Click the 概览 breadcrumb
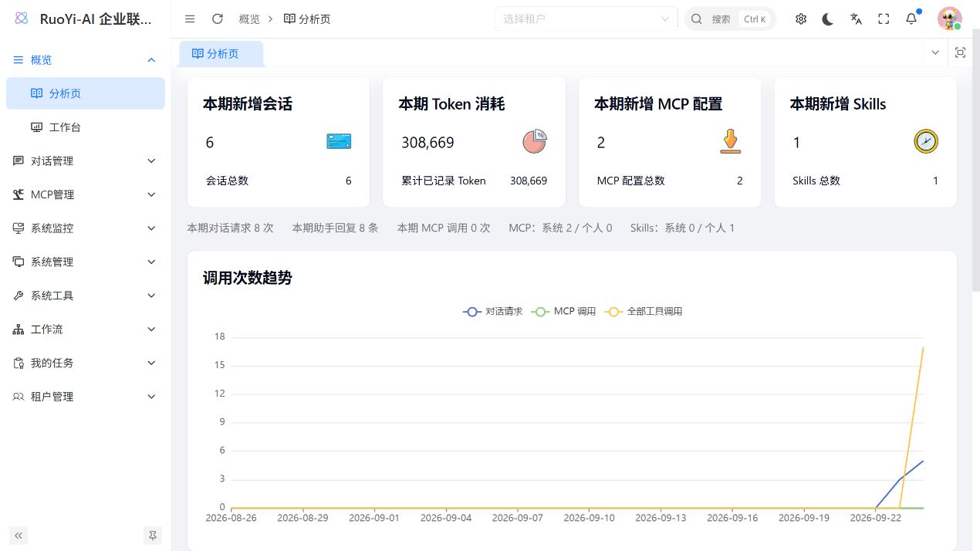Screen dimensions: 980x551 click(x=249, y=19)
